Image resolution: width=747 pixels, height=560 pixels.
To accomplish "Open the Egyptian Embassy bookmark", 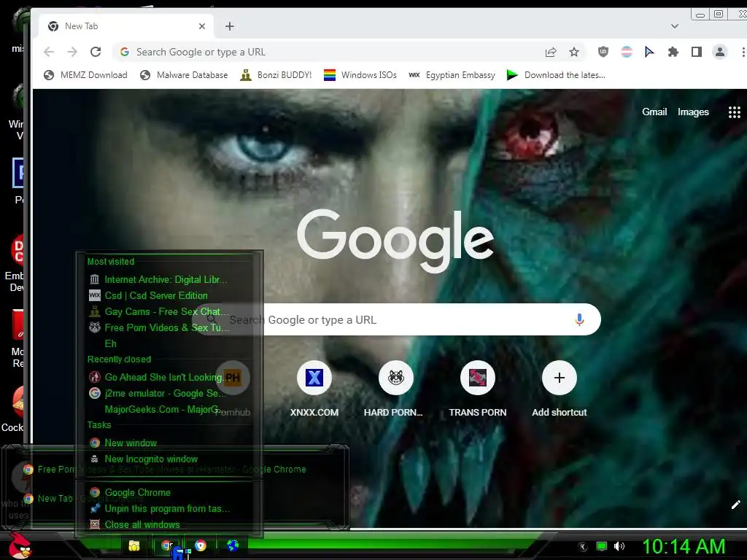I will tap(452, 75).
